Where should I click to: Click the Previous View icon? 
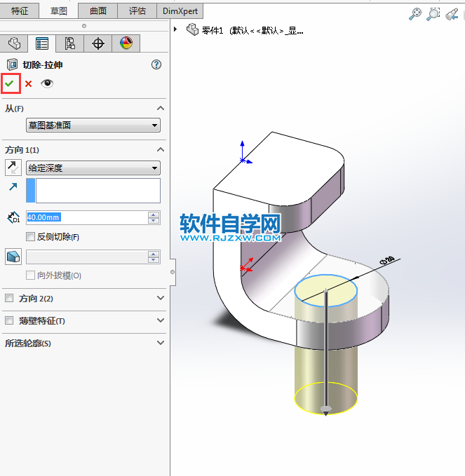452,13
